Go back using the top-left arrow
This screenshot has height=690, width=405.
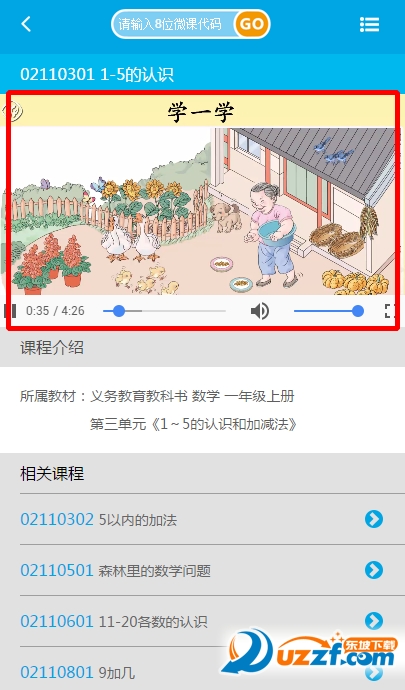pyautogui.click(x=26, y=24)
